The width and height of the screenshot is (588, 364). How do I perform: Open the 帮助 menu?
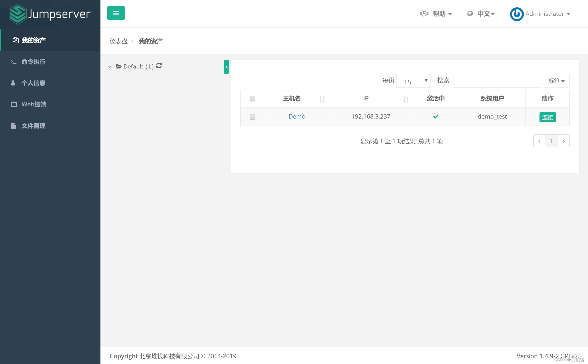click(x=440, y=14)
